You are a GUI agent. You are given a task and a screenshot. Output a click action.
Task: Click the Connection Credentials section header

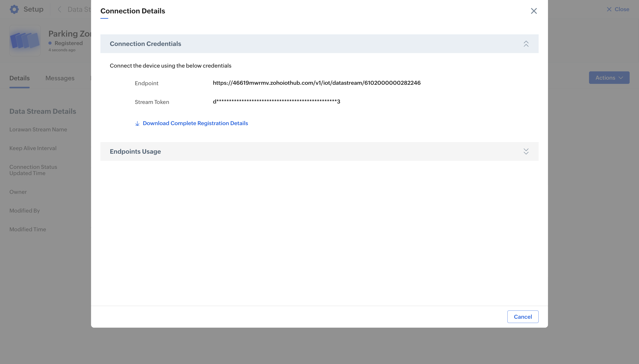tap(145, 44)
